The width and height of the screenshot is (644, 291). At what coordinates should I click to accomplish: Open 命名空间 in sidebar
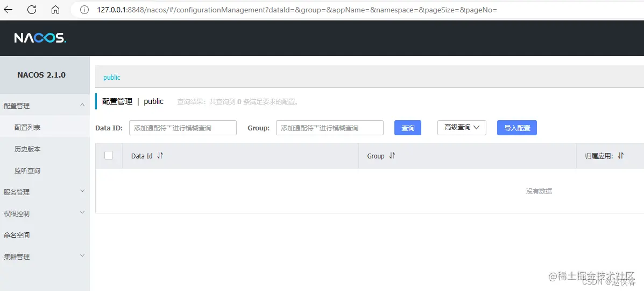click(x=45, y=235)
